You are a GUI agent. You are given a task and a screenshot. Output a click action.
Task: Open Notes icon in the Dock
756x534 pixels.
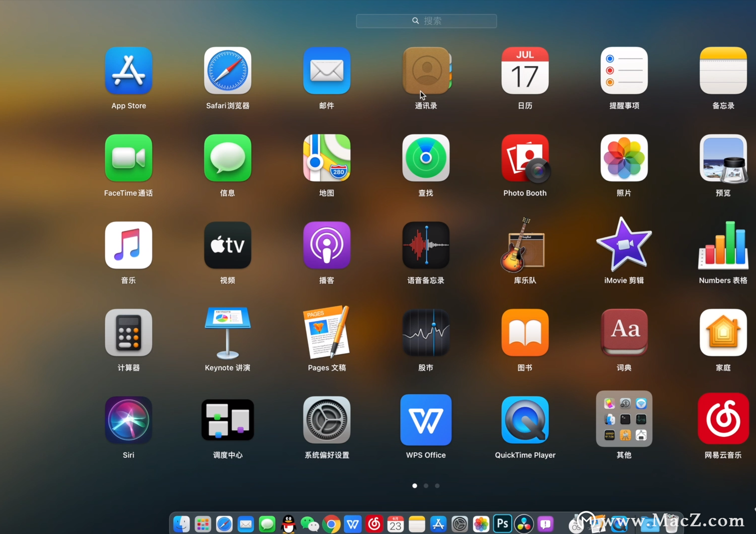[417, 524]
